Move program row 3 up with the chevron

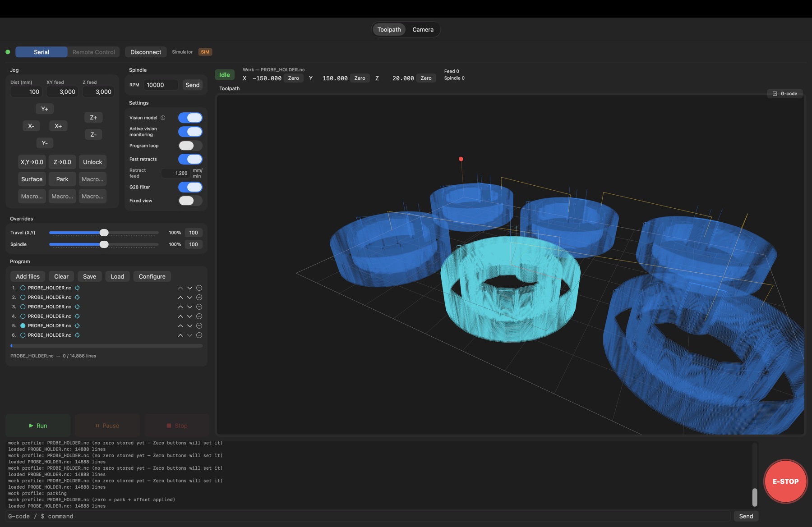click(x=180, y=307)
